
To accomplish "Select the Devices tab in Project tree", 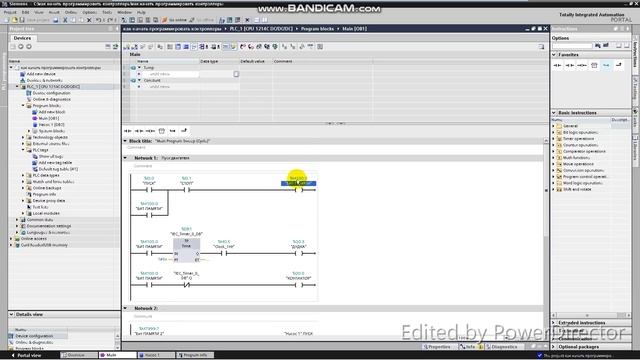I will pyautogui.click(x=22, y=38).
